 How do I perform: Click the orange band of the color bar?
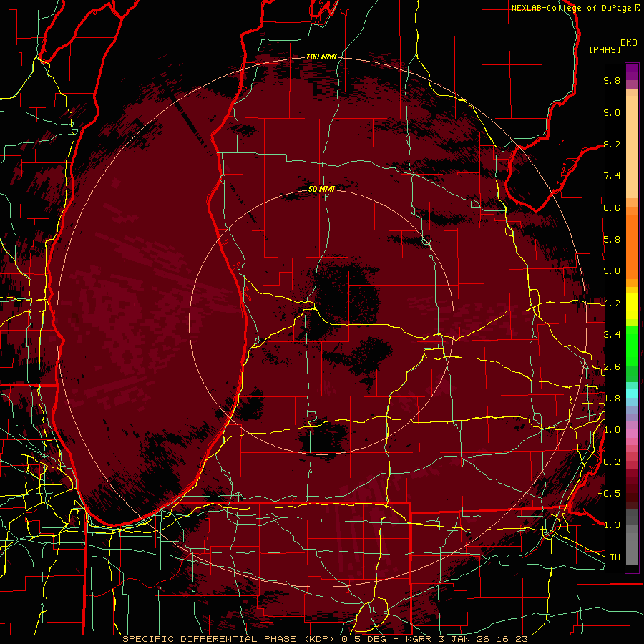point(632,246)
